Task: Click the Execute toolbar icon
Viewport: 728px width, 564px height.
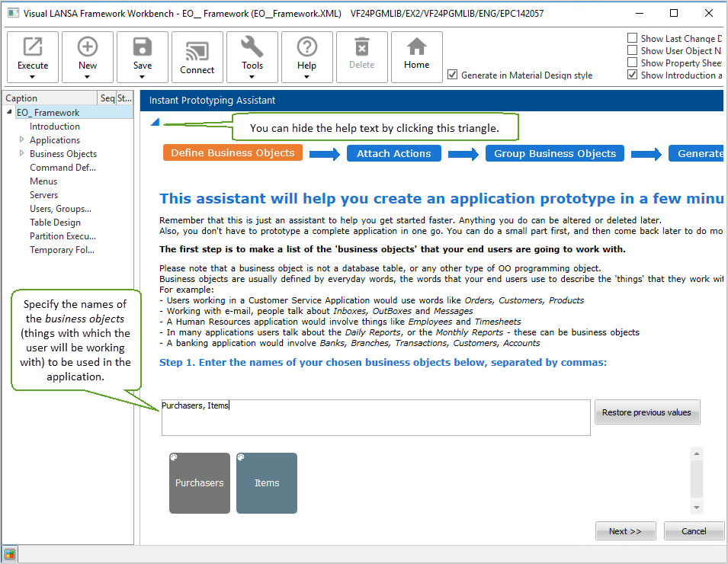Action: [x=33, y=47]
